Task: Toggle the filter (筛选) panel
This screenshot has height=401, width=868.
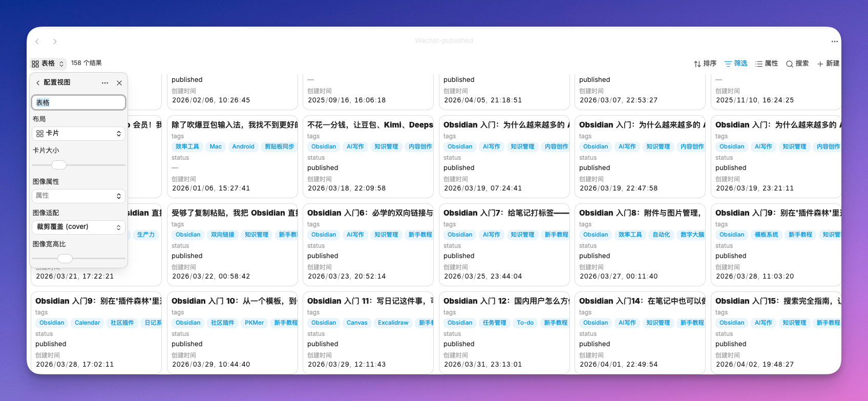Action: (735, 64)
